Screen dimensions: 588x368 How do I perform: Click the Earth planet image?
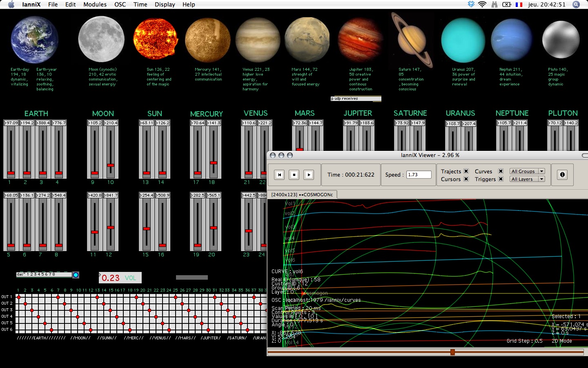pos(35,40)
